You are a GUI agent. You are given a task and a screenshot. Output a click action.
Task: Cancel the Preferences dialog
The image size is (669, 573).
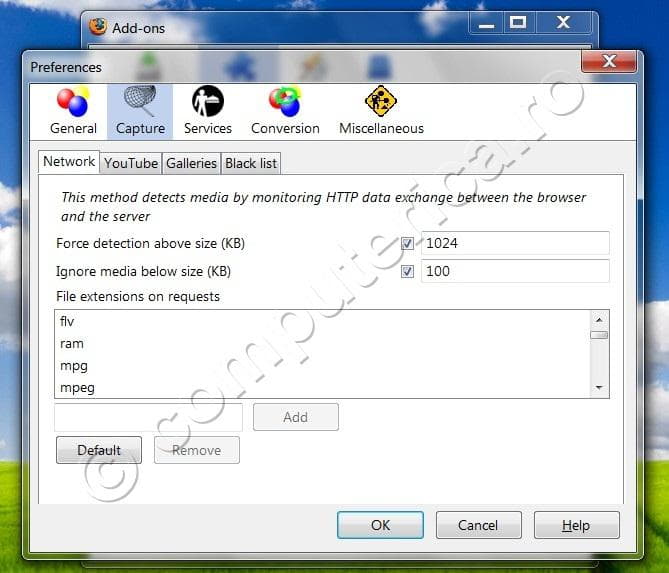click(x=478, y=525)
